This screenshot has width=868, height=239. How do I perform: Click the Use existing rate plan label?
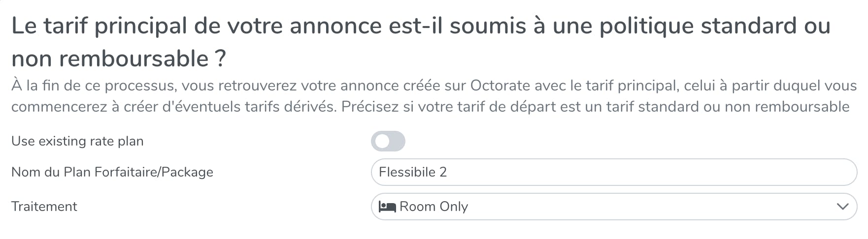point(77,141)
